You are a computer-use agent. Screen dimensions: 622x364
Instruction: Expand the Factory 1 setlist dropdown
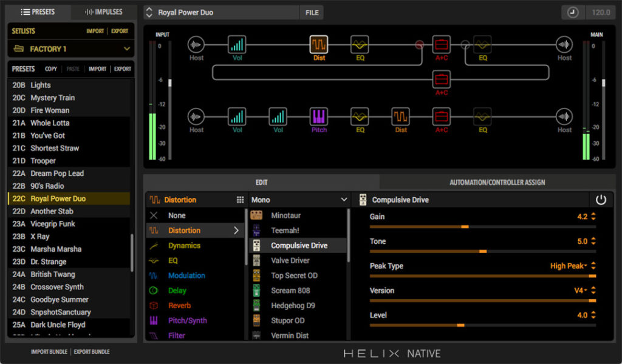pos(127,49)
